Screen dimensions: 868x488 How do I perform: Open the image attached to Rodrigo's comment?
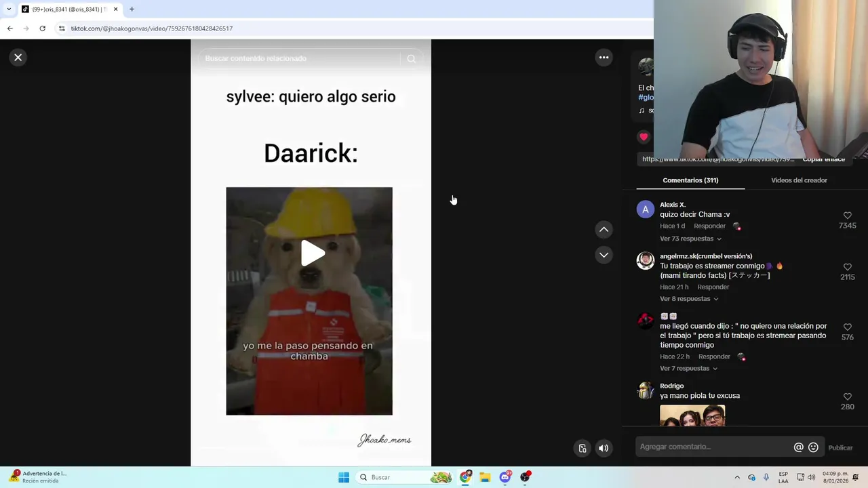(692, 415)
